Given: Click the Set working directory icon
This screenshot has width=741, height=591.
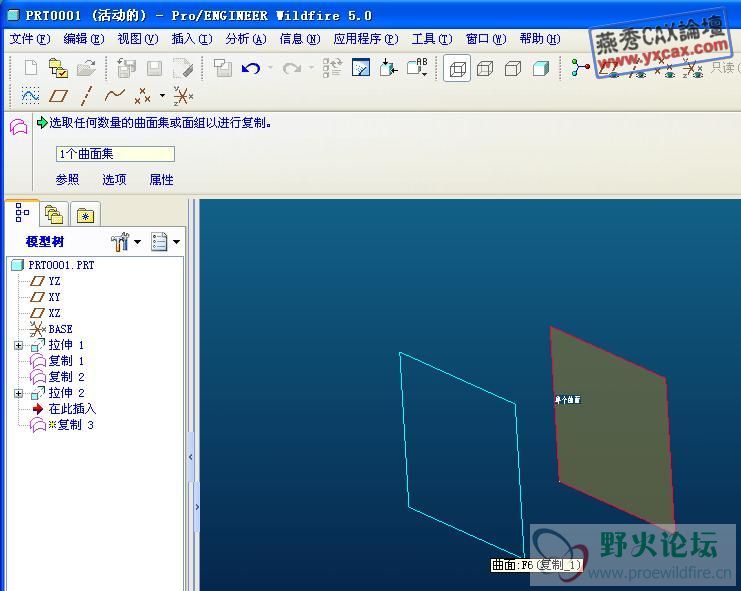Looking at the screenshot, I should pyautogui.click(x=59, y=68).
